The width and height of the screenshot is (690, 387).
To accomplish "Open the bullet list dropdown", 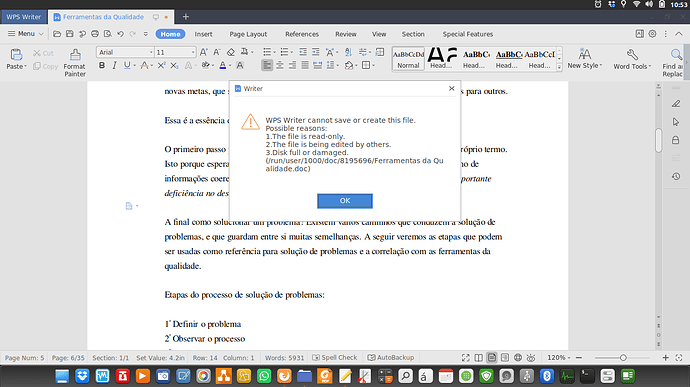I will coord(274,52).
